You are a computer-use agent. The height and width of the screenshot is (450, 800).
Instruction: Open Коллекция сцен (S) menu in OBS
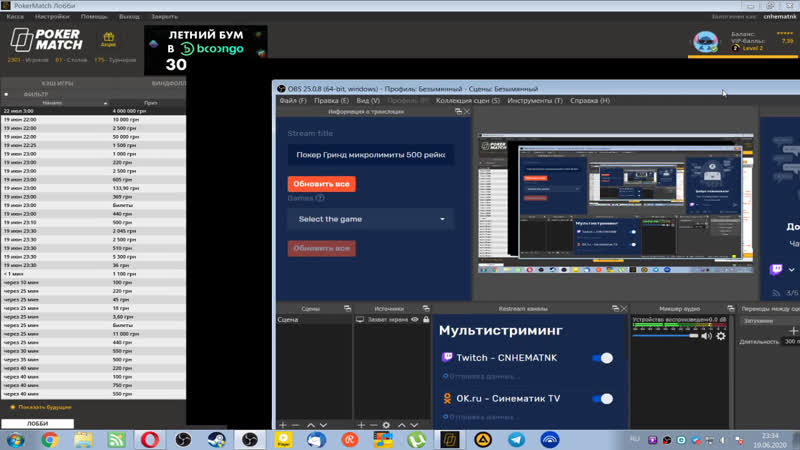pos(468,101)
